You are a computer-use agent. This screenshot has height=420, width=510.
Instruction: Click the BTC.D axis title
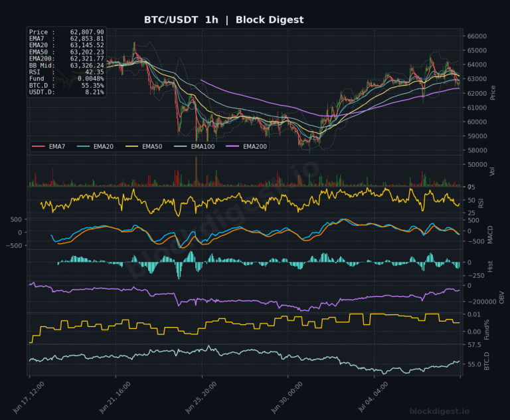click(x=487, y=361)
